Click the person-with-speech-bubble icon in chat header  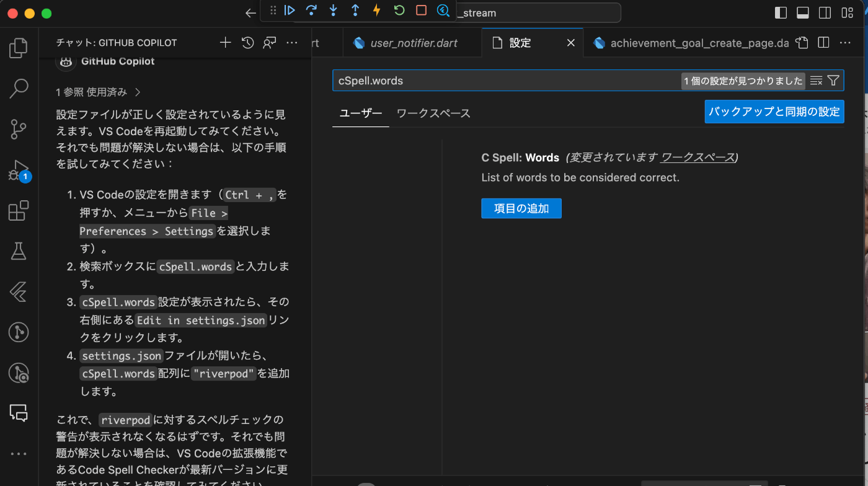pyautogui.click(x=270, y=43)
